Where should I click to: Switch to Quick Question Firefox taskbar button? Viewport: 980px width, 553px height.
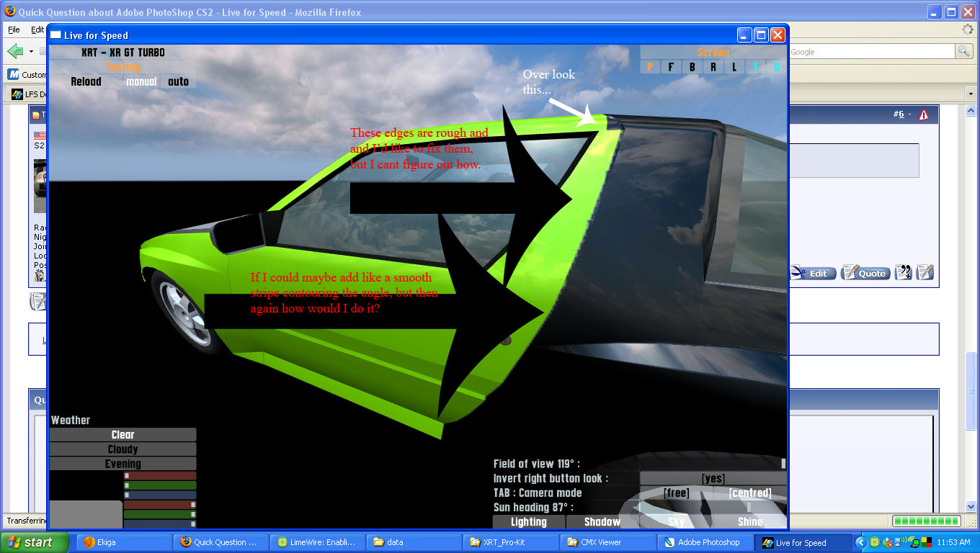220,542
